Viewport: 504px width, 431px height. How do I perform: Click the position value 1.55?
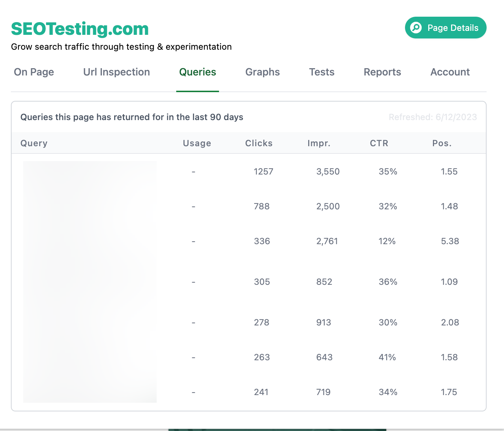(449, 172)
